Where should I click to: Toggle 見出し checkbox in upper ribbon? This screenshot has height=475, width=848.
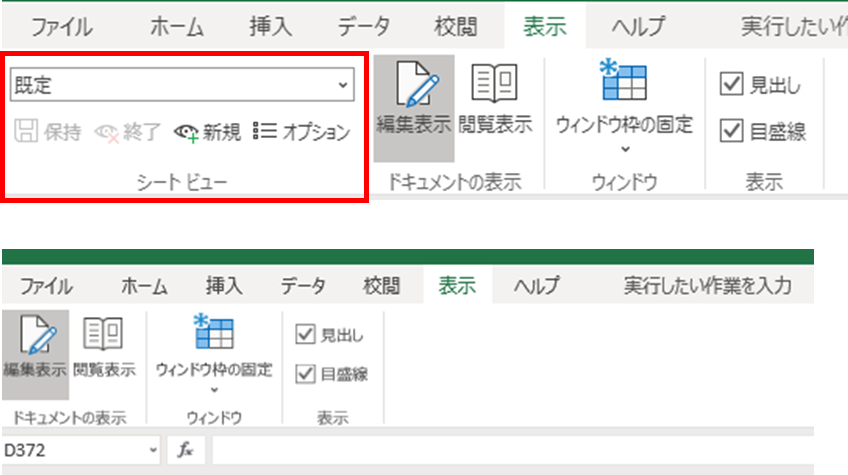pos(731,84)
